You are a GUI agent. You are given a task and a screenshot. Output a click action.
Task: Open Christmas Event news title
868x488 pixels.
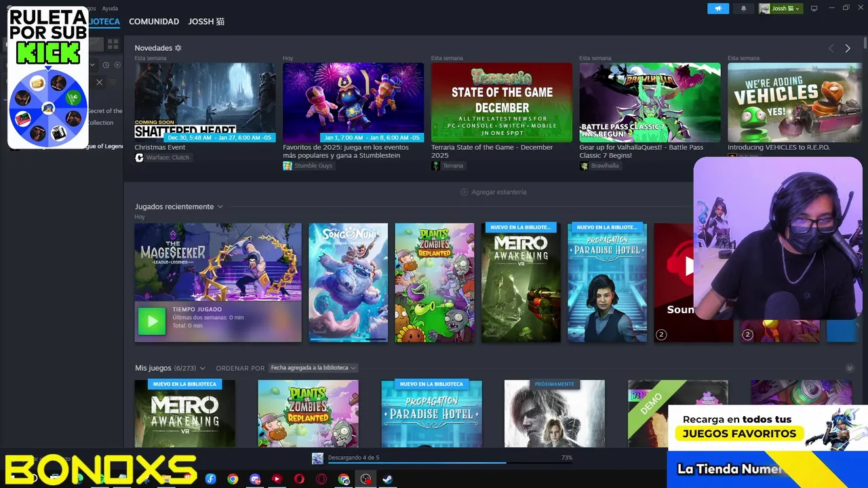(160, 147)
